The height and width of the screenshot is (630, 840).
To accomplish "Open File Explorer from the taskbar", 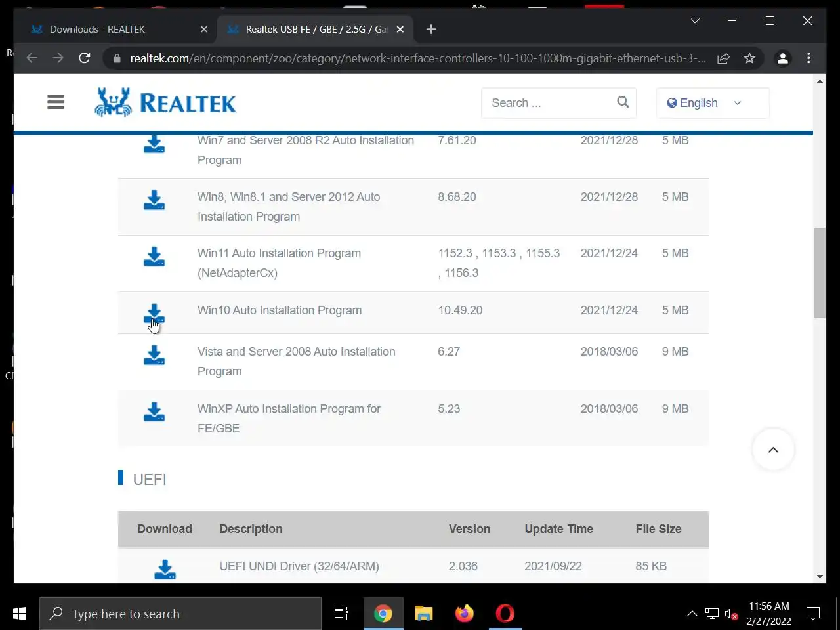I will 424,614.
